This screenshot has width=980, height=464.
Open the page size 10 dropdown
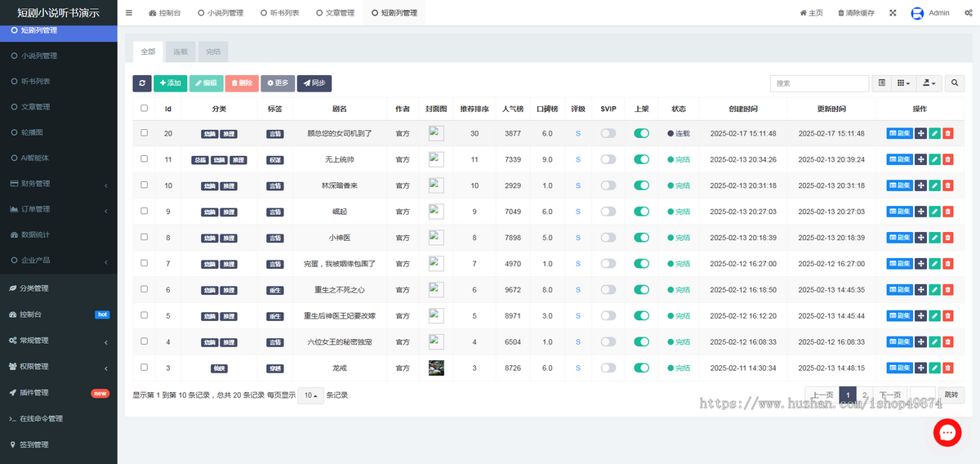(x=310, y=395)
